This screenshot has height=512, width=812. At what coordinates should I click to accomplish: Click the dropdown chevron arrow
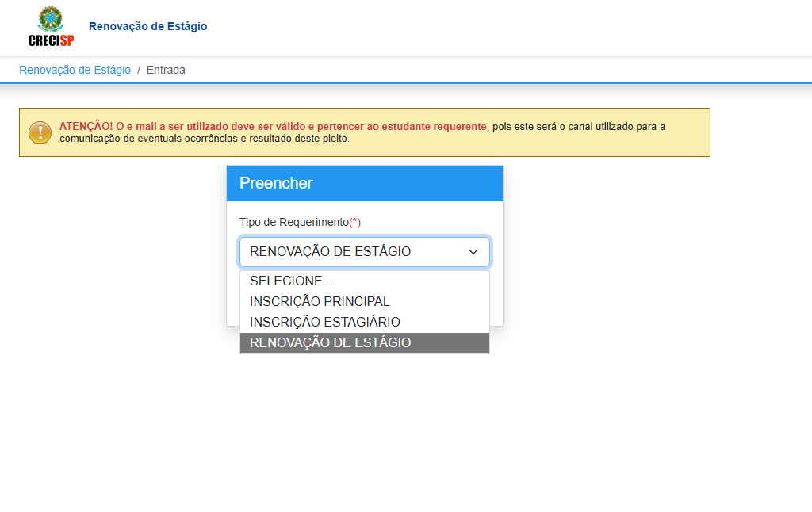click(473, 252)
